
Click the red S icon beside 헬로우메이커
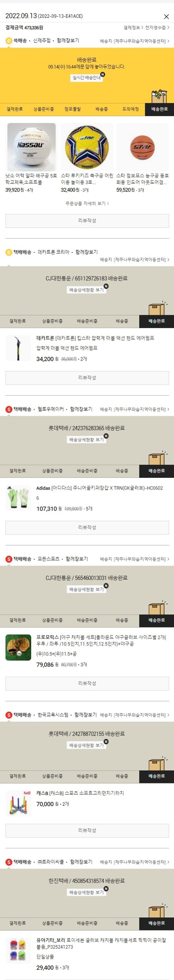(9, 409)
